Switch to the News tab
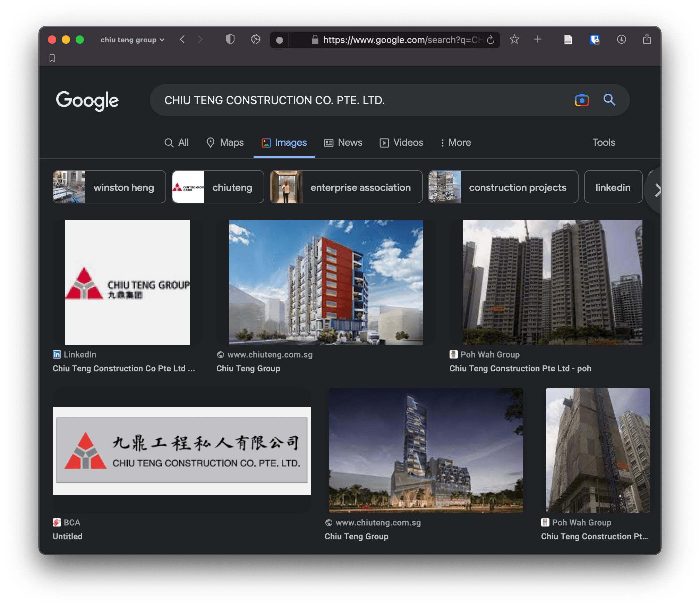 point(343,142)
